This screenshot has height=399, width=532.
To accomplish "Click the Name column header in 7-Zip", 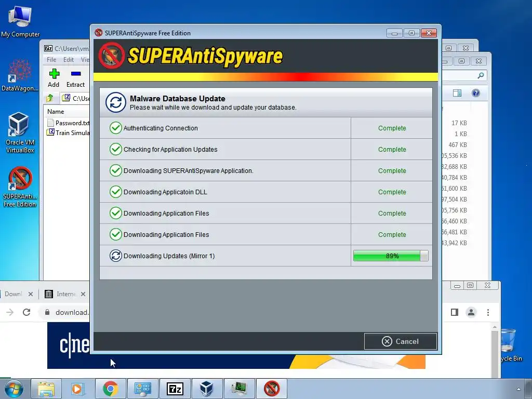I will tap(56, 111).
